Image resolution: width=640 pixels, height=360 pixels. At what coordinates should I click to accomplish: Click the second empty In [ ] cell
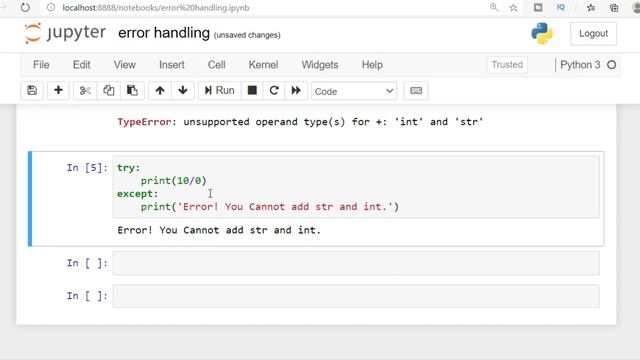(356, 296)
